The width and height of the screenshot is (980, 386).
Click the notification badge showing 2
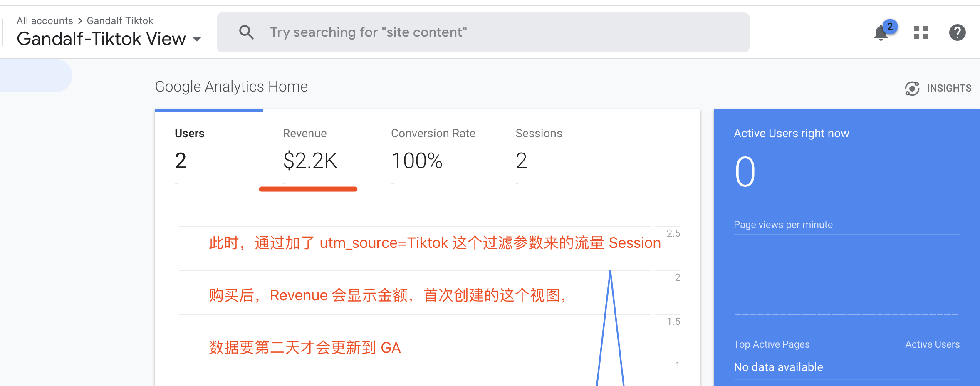[x=890, y=26]
